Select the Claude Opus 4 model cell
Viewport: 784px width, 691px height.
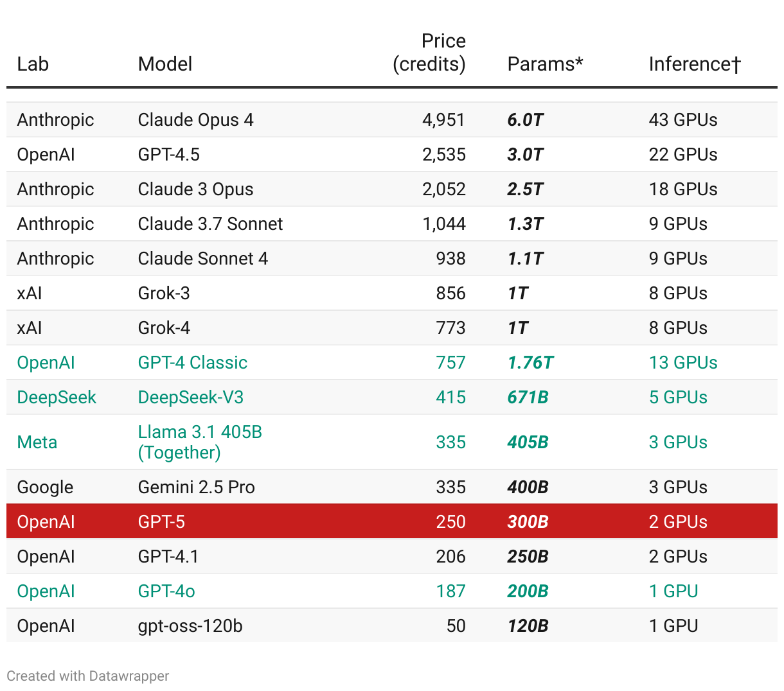coord(195,120)
